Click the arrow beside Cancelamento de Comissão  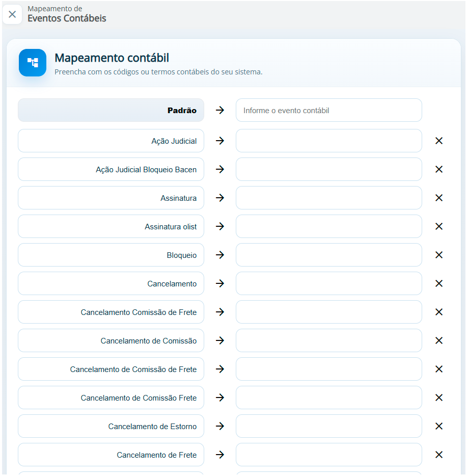pos(220,340)
